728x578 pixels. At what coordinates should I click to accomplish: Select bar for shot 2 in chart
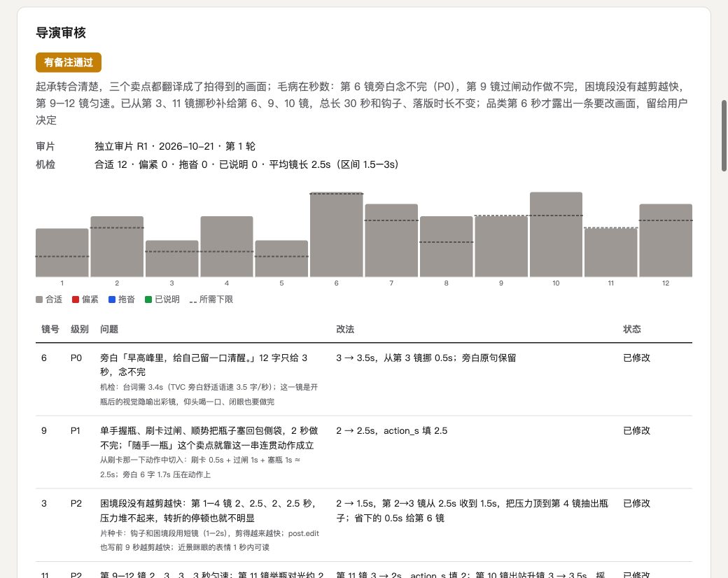point(117,246)
